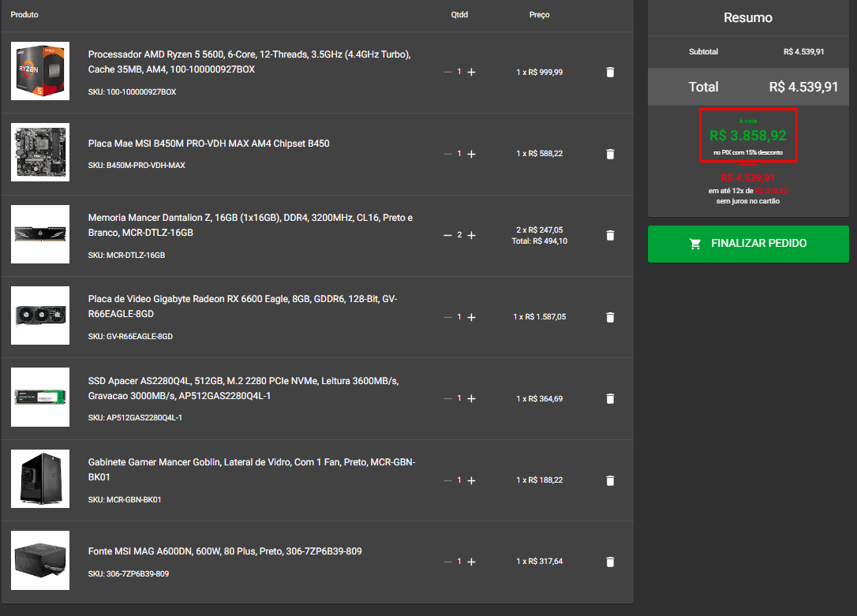Delete the Apacer AS2280Q4L SSD item
Viewport: 857px width, 616px height.
tap(610, 398)
